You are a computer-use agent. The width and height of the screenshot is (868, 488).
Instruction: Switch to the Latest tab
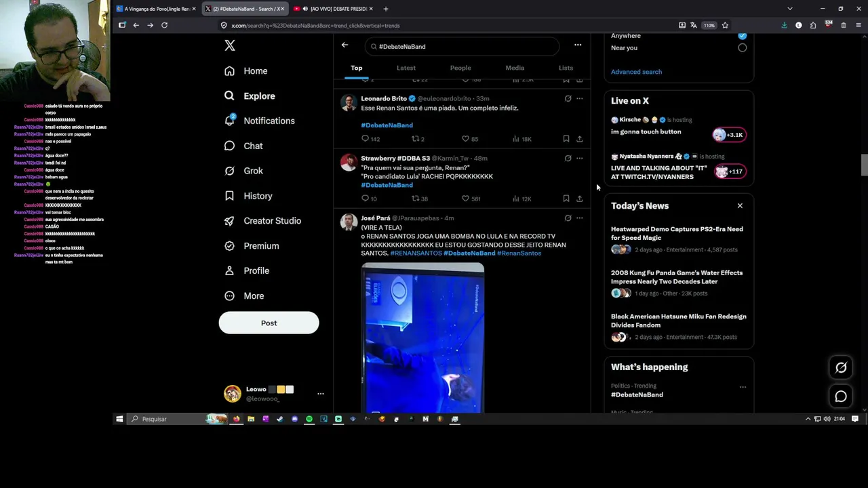click(406, 68)
